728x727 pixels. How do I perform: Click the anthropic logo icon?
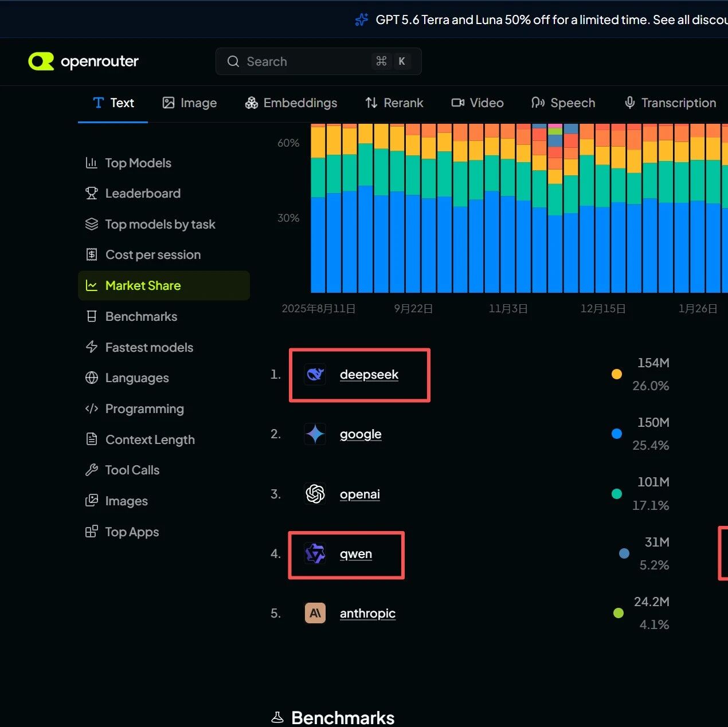coord(315,613)
